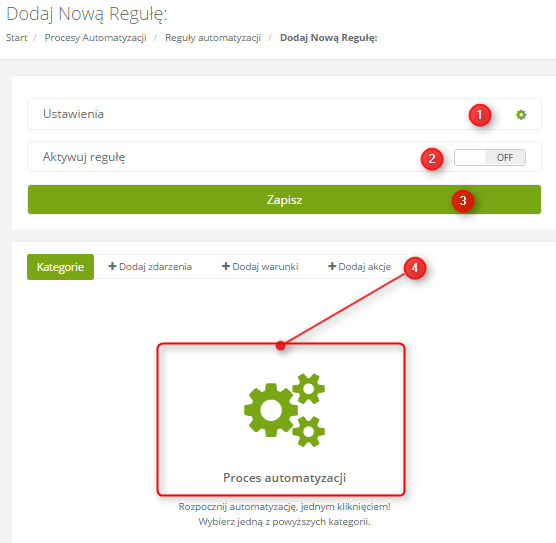
Task: Click the Aktywuj regułę label
Action: point(84,157)
